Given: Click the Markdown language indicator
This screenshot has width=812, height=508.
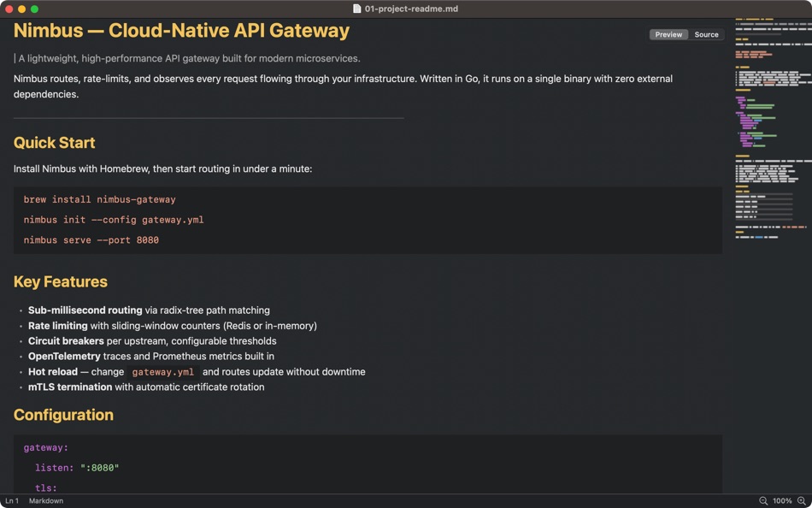Looking at the screenshot, I should (46, 501).
